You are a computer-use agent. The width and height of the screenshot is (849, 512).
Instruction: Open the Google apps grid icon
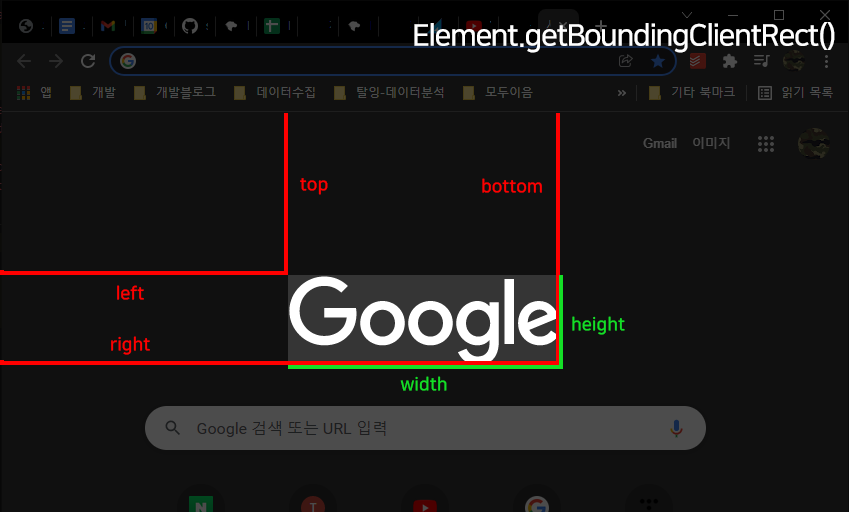[766, 143]
